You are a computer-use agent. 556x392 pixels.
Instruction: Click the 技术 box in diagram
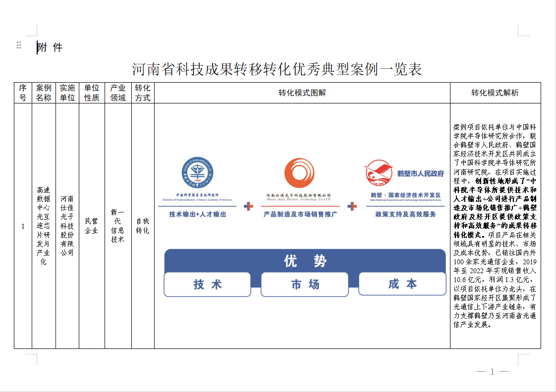tap(208, 285)
